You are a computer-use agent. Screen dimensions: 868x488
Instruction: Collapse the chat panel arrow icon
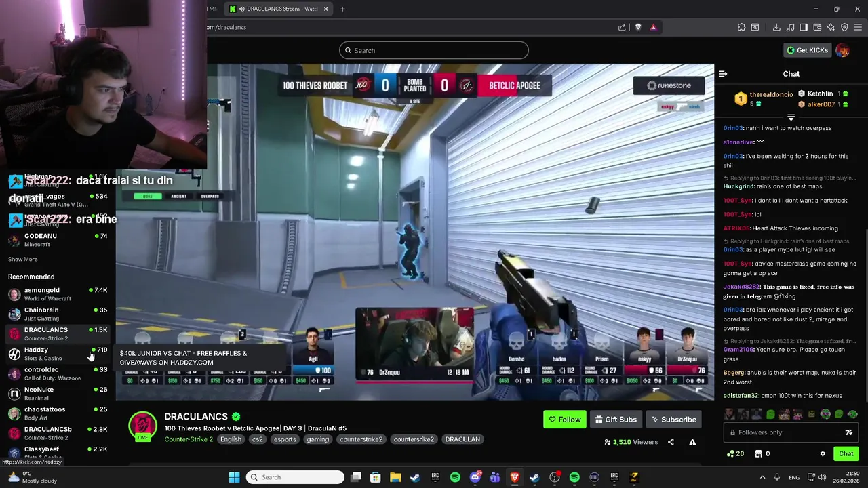click(x=723, y=74)
